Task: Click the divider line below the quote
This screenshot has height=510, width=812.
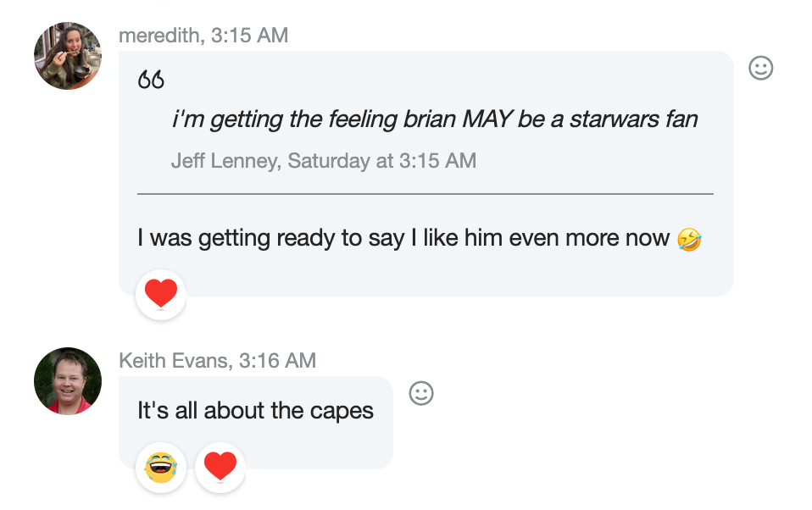Action: [x=425, y=194]
